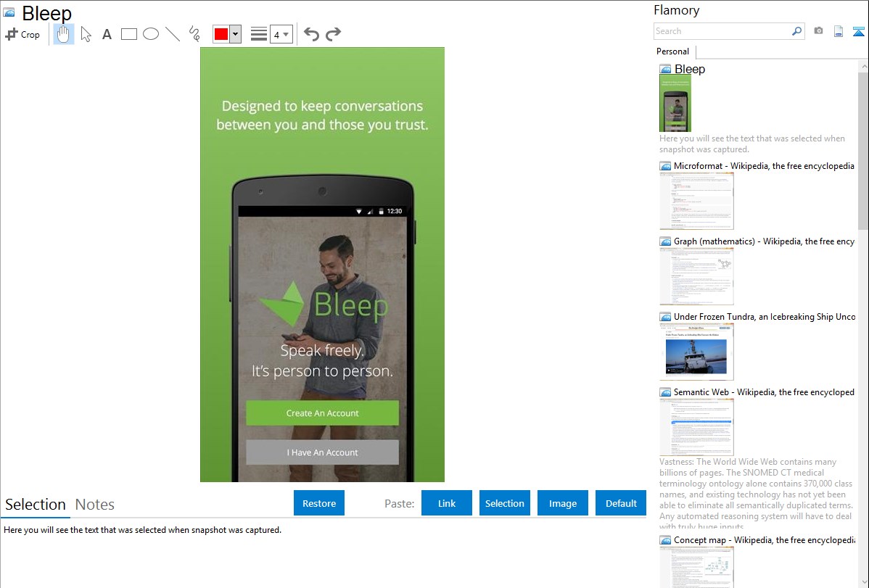869x588 pixels.
Task: Click the Graph (mathematics) - Wikipedia title
Action: (x=764, y=241)
